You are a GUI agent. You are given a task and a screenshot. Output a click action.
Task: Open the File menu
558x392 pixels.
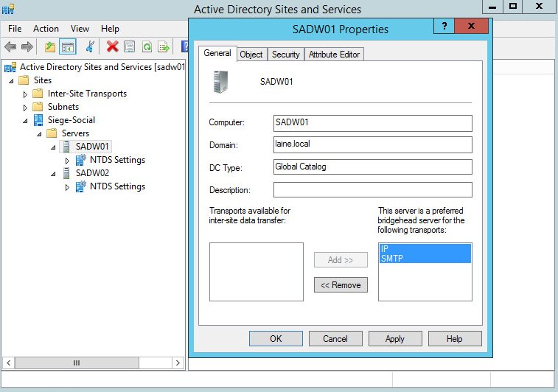tap(15, 29)
